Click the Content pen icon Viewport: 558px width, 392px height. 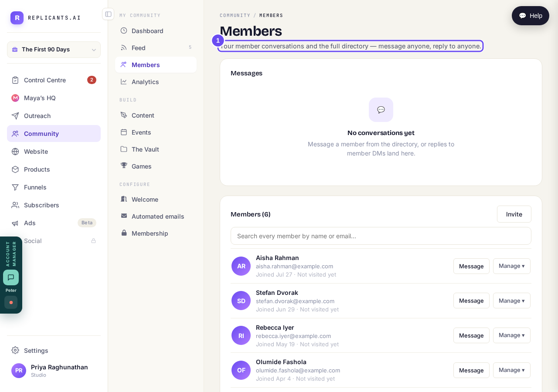click(x=124, y=115)
